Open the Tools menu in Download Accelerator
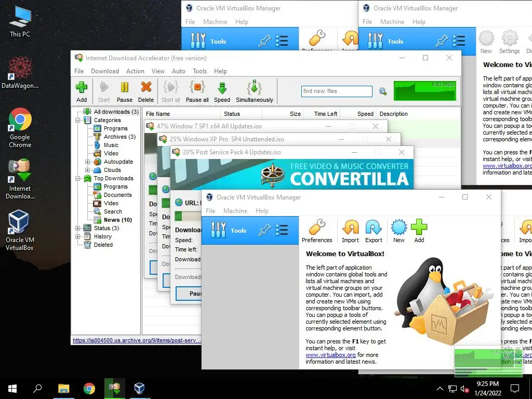Screen dimensions: 532x399 coord(199,71)
